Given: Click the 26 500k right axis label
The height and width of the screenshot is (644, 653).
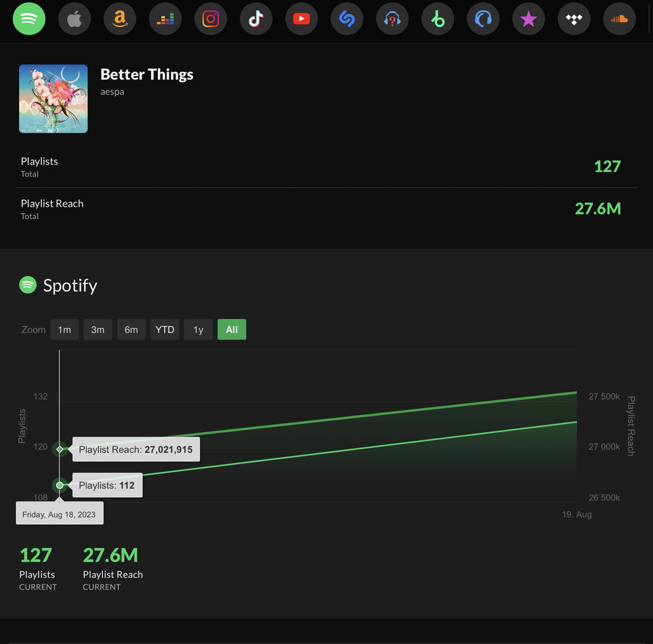Looking at the screenshot, I should [x=604, y=498].
